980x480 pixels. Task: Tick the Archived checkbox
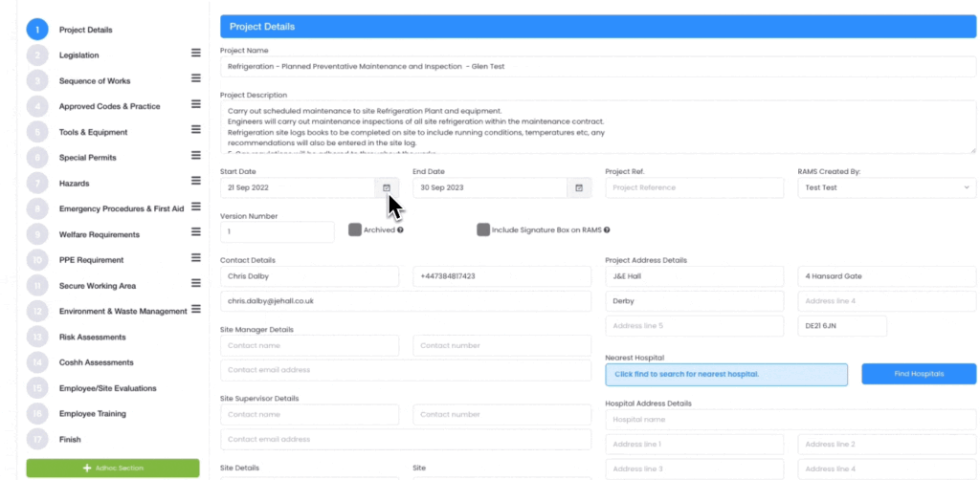coord(355,229)
